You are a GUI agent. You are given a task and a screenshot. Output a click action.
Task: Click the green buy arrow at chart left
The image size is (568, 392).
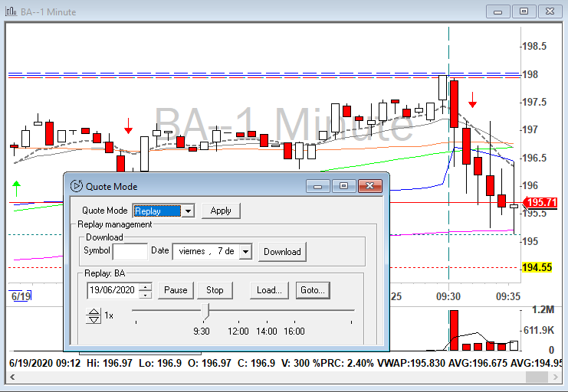16,187
